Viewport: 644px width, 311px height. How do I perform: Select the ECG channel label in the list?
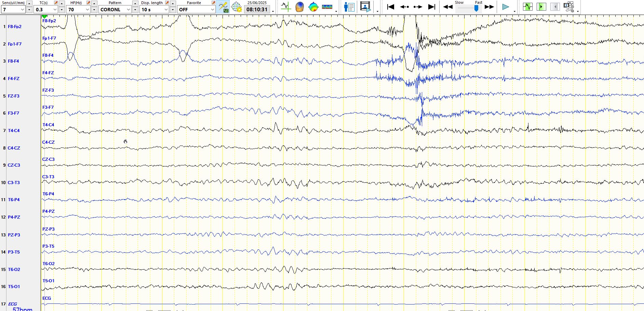point(12,304)
